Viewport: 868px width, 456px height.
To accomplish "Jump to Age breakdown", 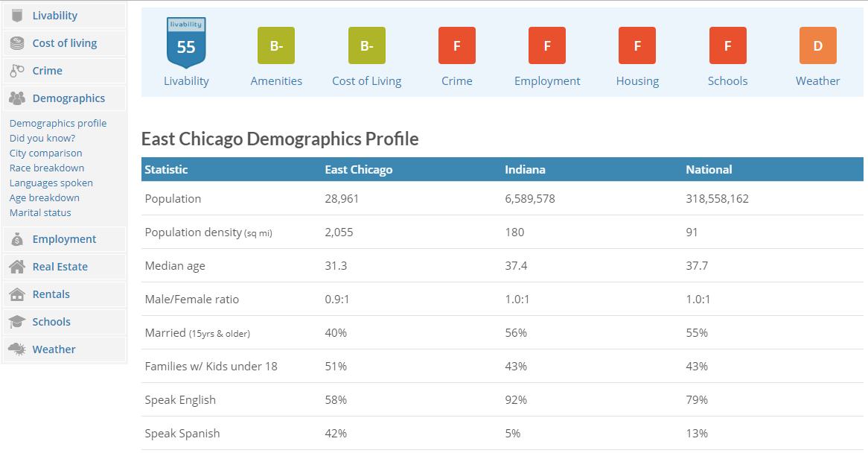I will [x=44, y=197].
